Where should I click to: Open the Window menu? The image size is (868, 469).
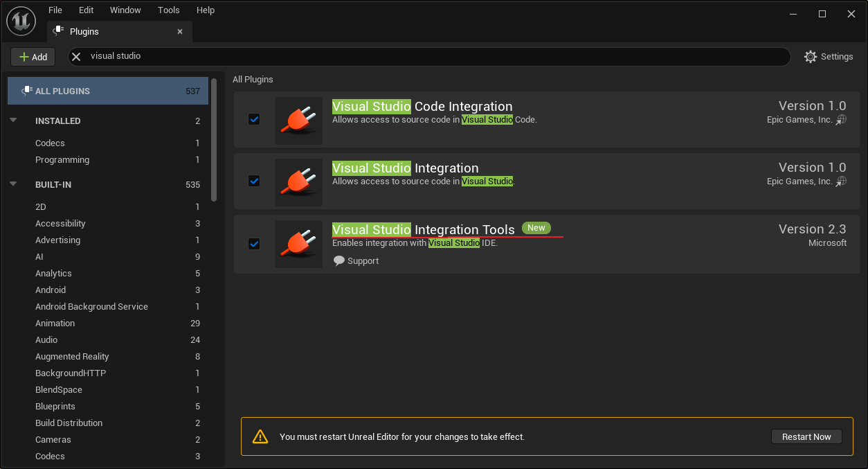[x=125, y=10]
